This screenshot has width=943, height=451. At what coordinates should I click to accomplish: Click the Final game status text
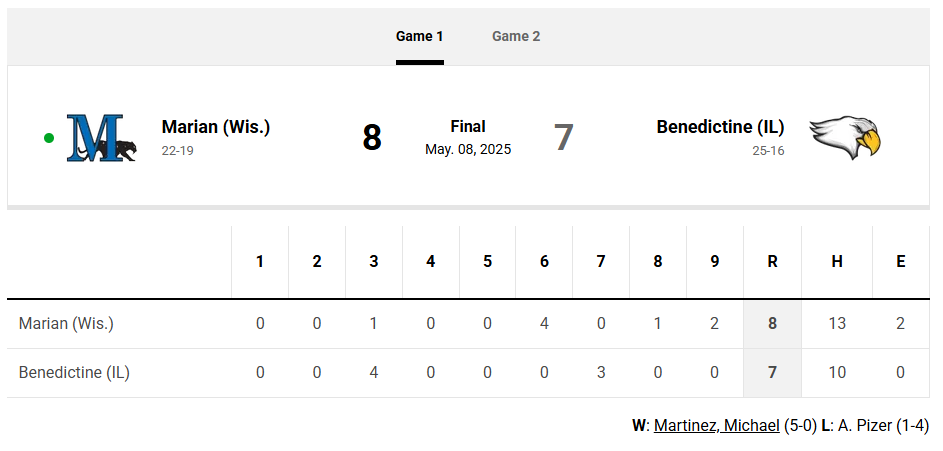click(468, 126)
